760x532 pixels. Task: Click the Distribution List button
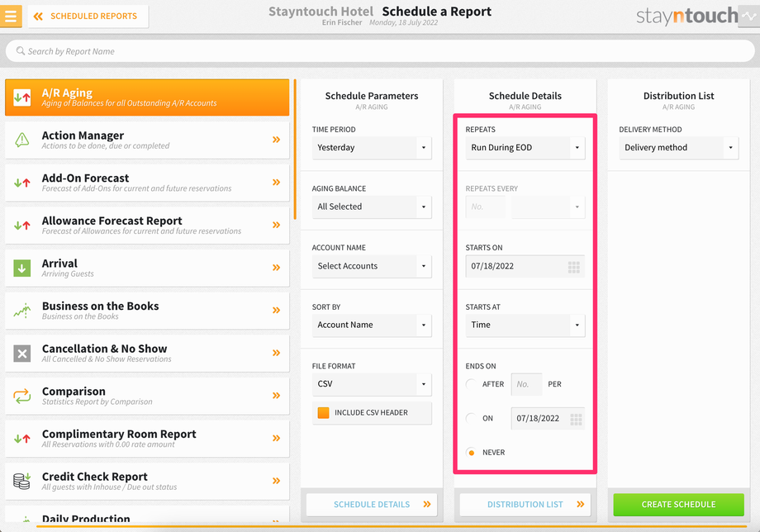525,505
